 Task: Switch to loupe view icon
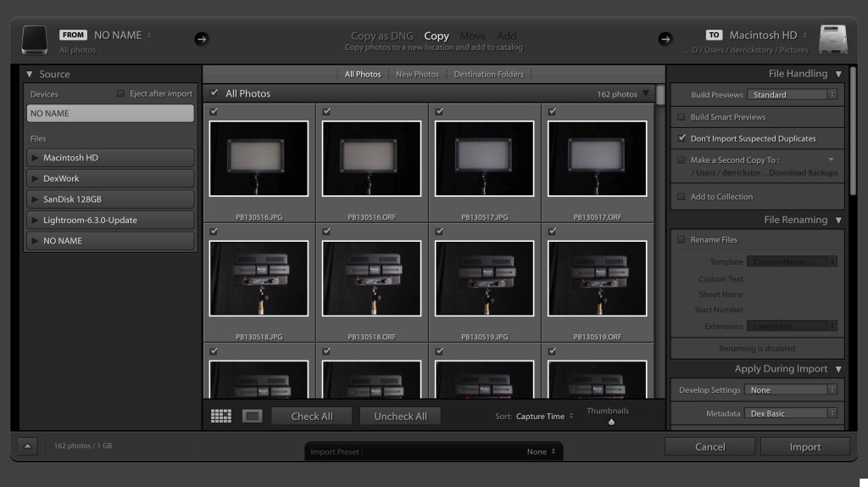coord(252,416)
